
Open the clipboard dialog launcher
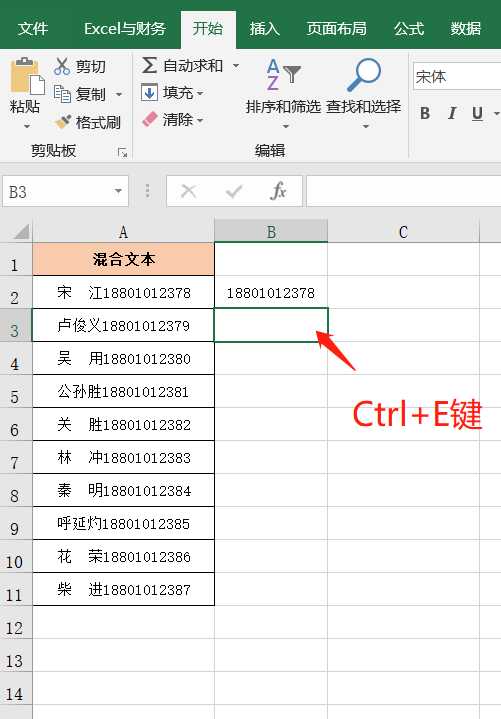(122, 152)
